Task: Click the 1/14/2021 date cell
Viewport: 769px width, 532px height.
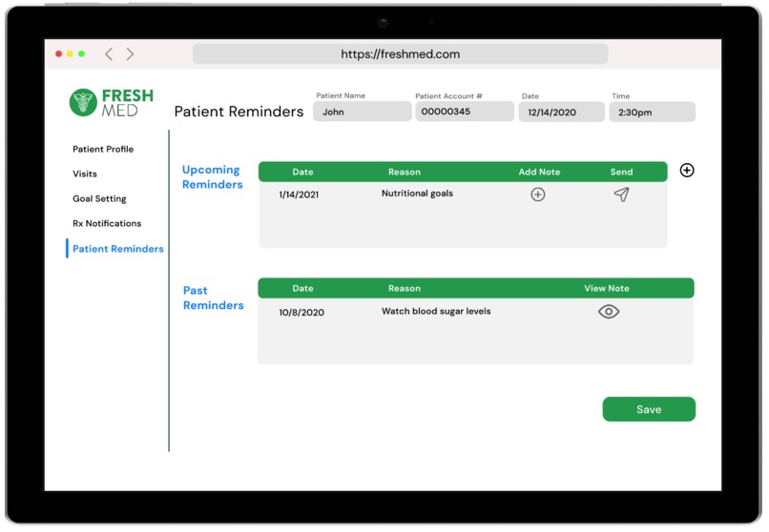Action: (299, 194)
